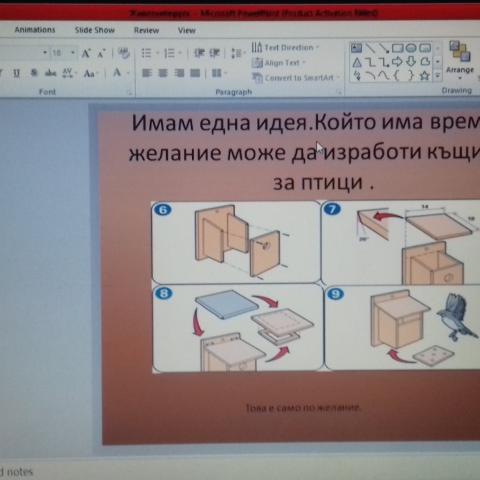
Task: Toggle underline formatting
Action: click(16, 73)
